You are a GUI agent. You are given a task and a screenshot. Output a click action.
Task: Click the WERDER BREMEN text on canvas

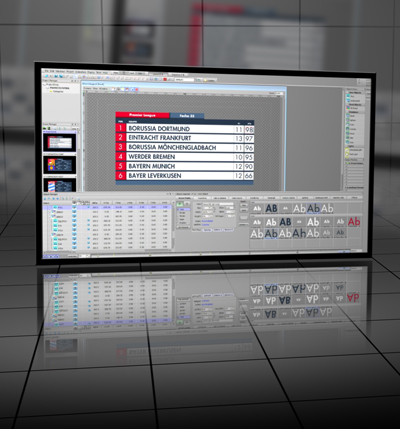tap(152, 157)
